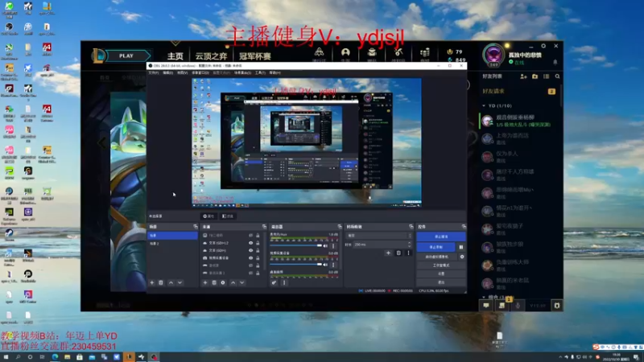Open notifications bell in League client

click(x=555, y=63)
